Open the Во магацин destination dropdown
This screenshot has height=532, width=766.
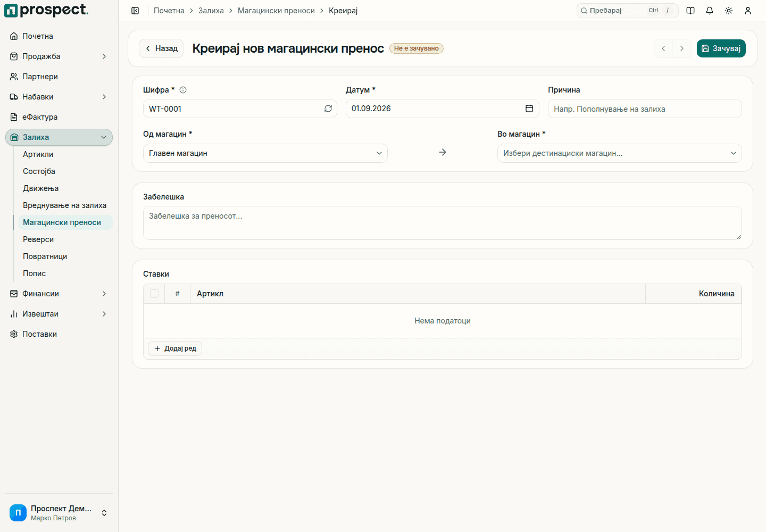pyautogui.click(x=620, y=153)
